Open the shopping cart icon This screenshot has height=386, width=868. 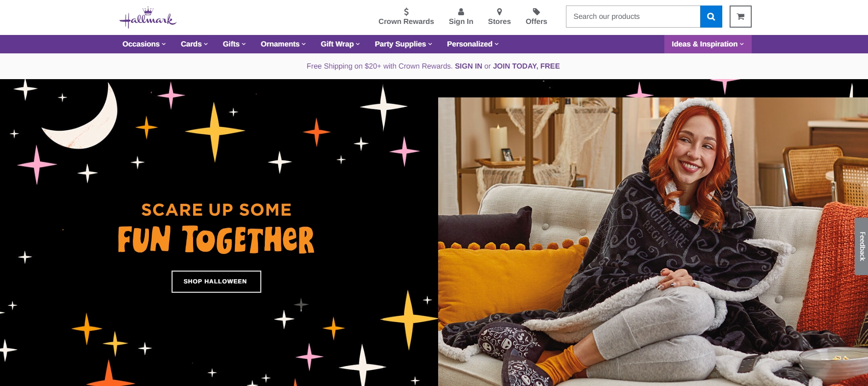click(740, 17)
